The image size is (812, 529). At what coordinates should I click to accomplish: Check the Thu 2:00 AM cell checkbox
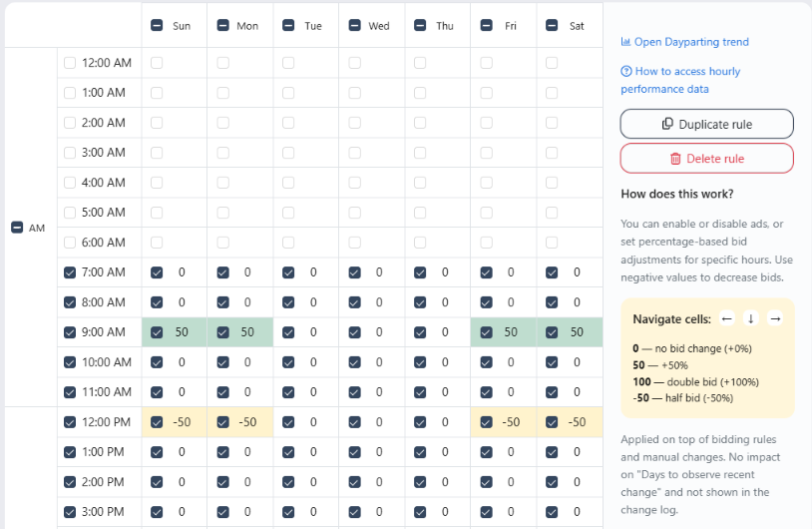coord(420,123)
